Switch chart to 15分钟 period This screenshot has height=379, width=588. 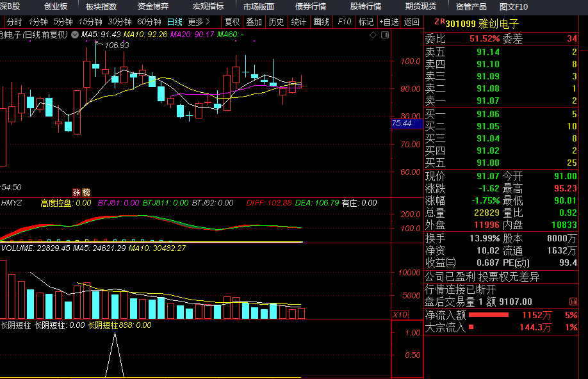pyautogui.click(x=90, y=22)
